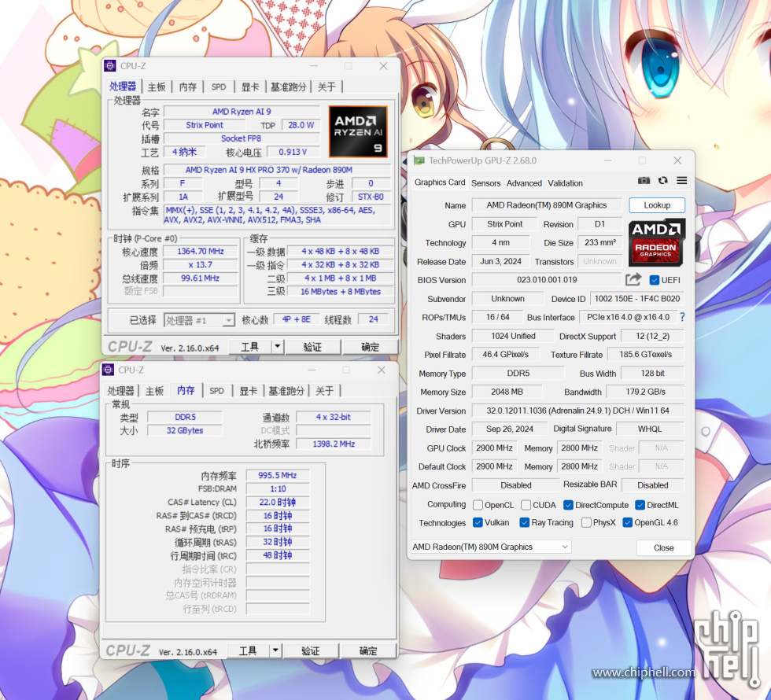Click the GPU-Z title bar app icon
This screenshot has height=700, width=771.
pyautogui.click(x=419, y=160)
